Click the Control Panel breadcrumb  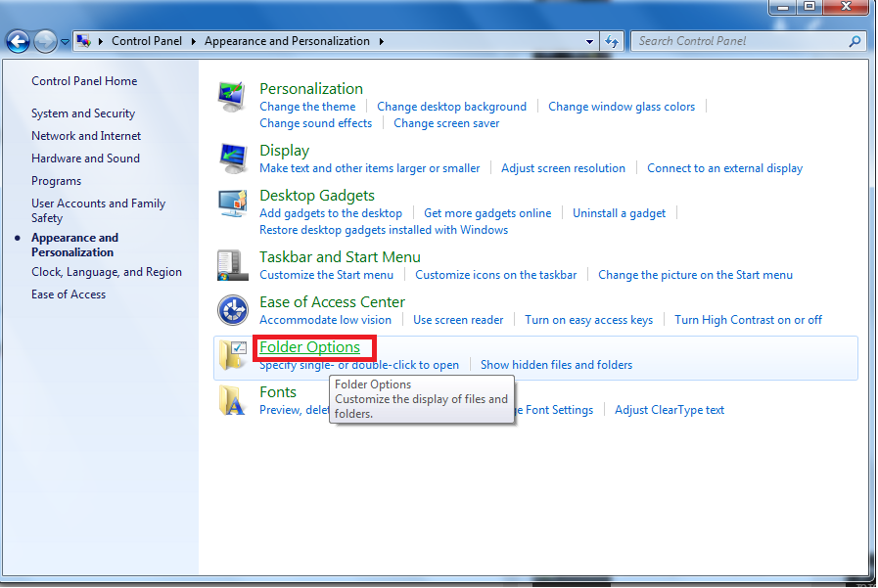coord(147,41)
